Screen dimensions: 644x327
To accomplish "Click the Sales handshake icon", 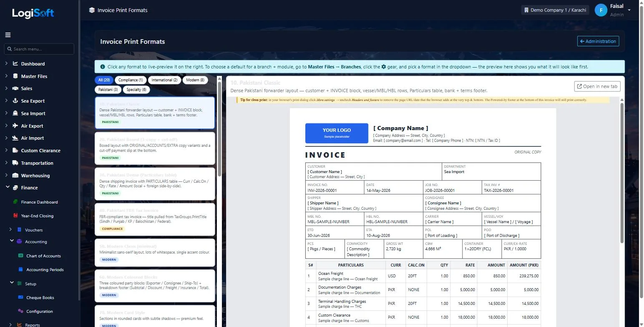I will (x=15, y=88).
